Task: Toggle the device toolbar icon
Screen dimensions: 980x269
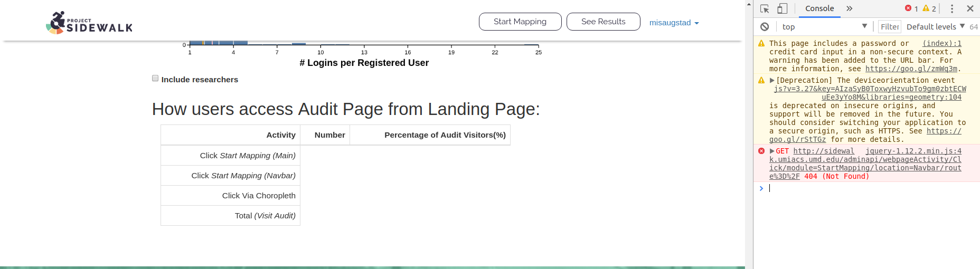Action: point(783,8)
